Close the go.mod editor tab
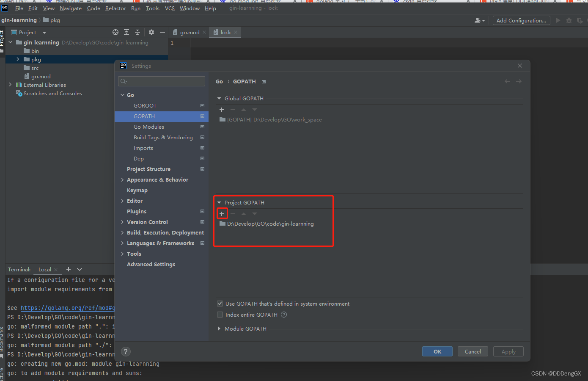This screenshot has height=381, width=588. point(204,32)
